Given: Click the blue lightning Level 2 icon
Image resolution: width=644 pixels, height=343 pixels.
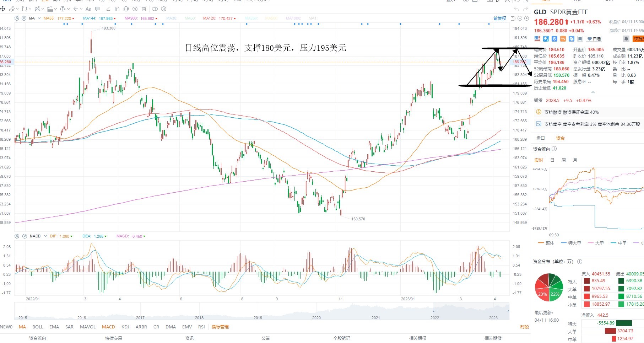Looking at the screenshot, I should pyautogui.click(x=546, y=38).
